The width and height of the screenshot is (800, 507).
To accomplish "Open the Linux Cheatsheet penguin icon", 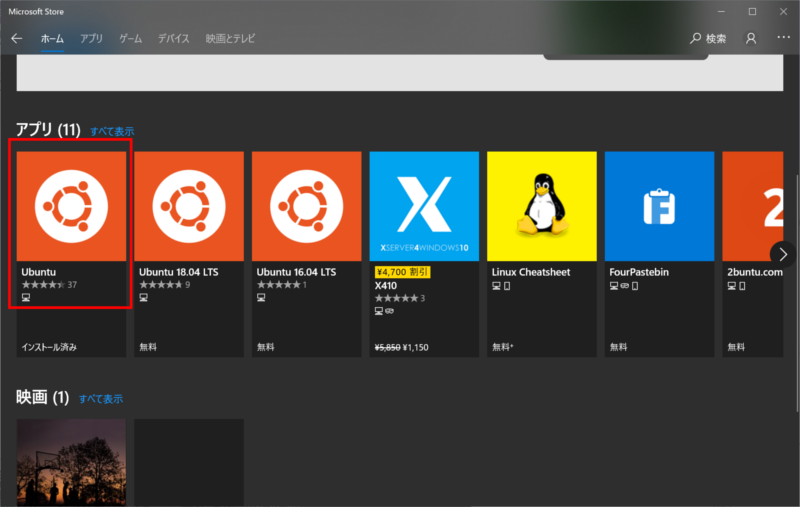I will pos(541,206).
